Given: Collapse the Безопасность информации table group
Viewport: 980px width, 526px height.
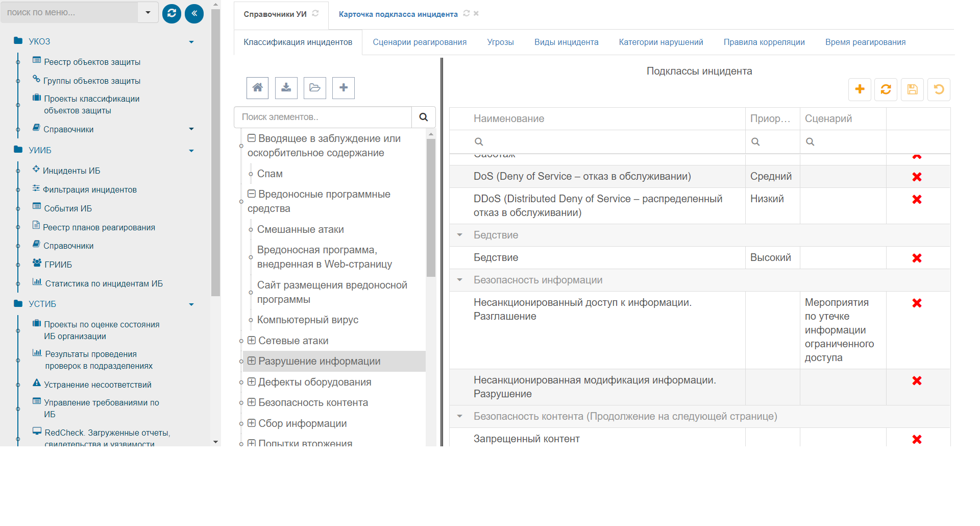Looking at the screenshot, I should 460,280.
